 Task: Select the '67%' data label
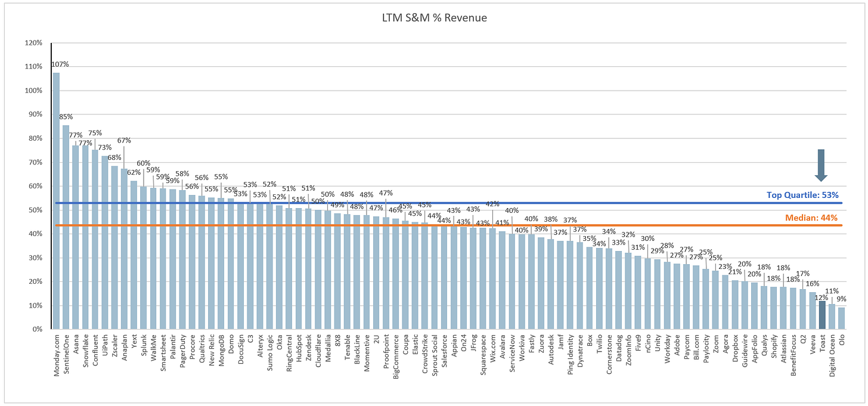coord(125,140)
